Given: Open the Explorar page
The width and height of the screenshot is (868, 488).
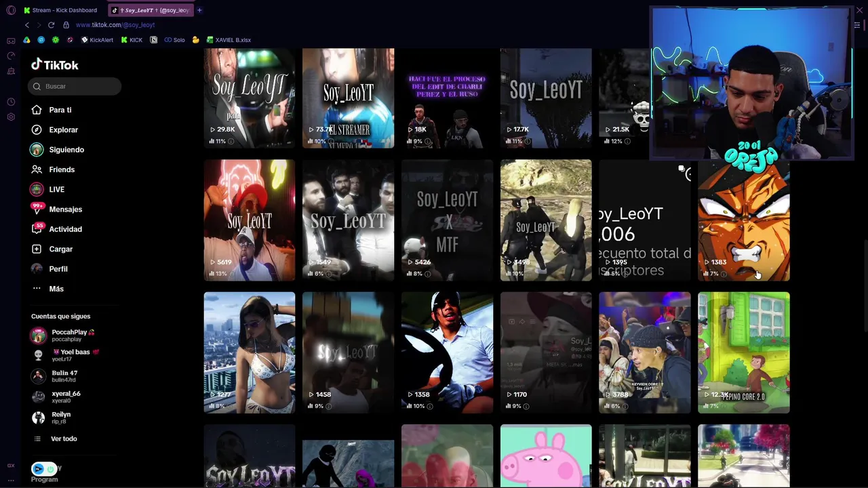Looking at the screenshot, I should 55,129.
